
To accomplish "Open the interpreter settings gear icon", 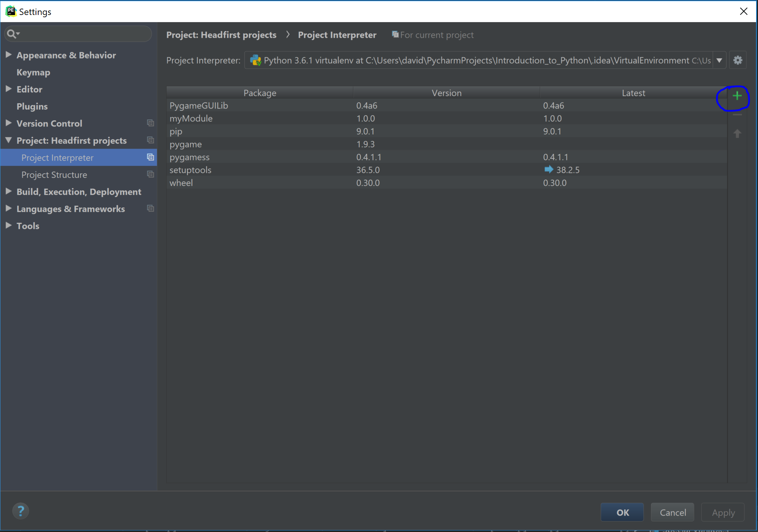I will [x=737, y=60].
